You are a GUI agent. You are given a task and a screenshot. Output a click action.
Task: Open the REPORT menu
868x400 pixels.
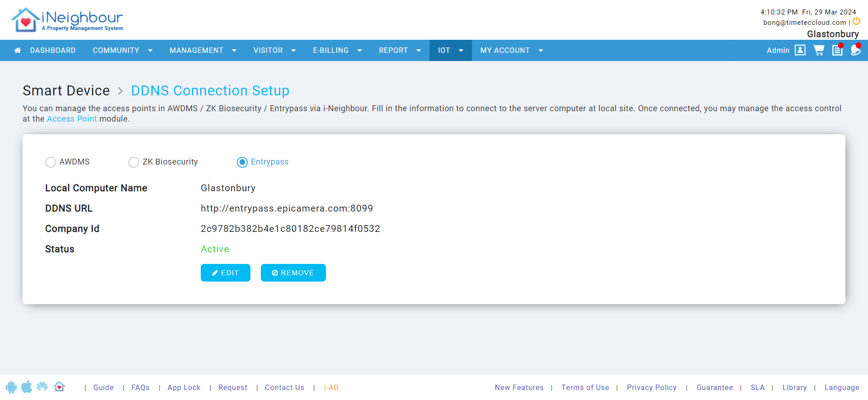point(393,51)
